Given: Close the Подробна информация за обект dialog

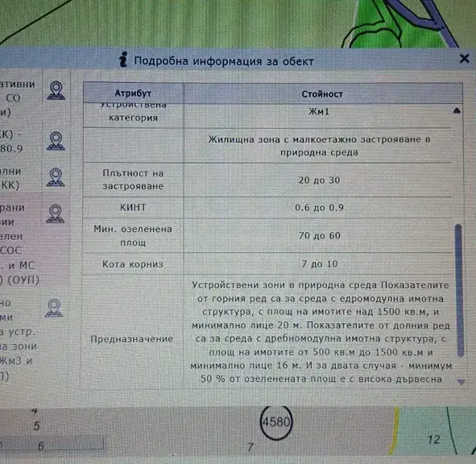Looking at the screenshot, I should click(x=465, y=58).
